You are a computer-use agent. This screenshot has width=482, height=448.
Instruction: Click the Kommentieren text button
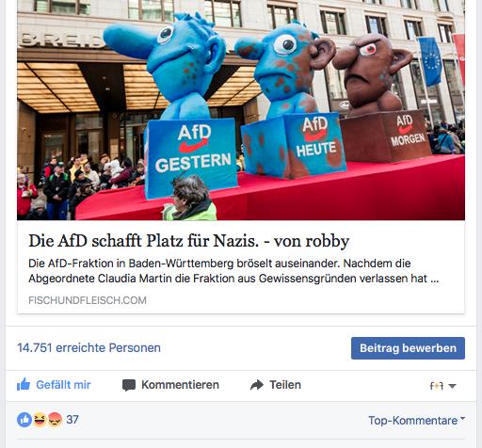[x=180, y=385]
